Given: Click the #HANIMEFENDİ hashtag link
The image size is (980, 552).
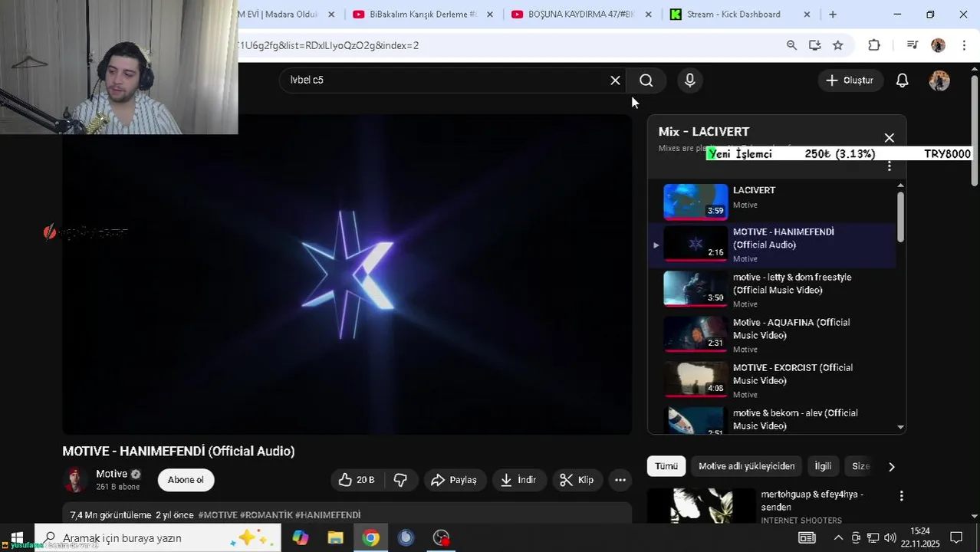Looking at the screenshot, I should [327, 515].
